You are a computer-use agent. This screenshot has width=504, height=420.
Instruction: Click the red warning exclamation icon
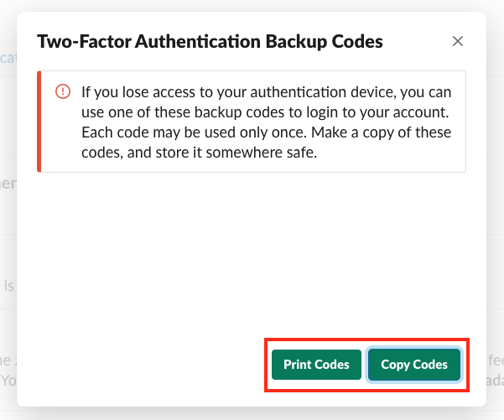tap(63, 91)
